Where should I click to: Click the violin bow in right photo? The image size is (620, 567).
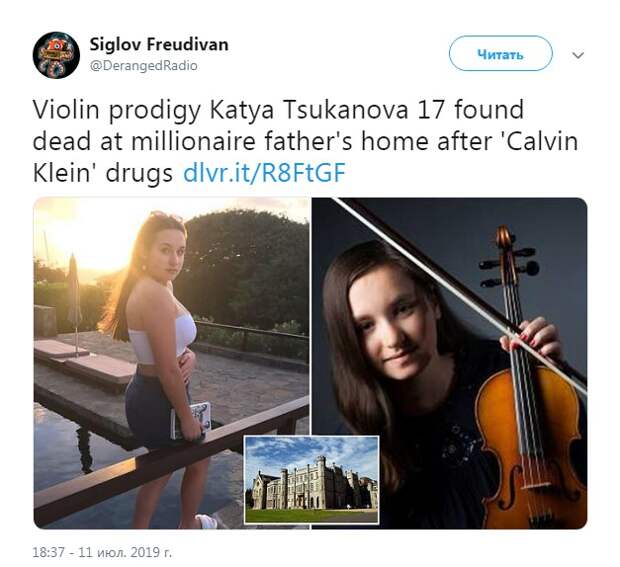459,294
